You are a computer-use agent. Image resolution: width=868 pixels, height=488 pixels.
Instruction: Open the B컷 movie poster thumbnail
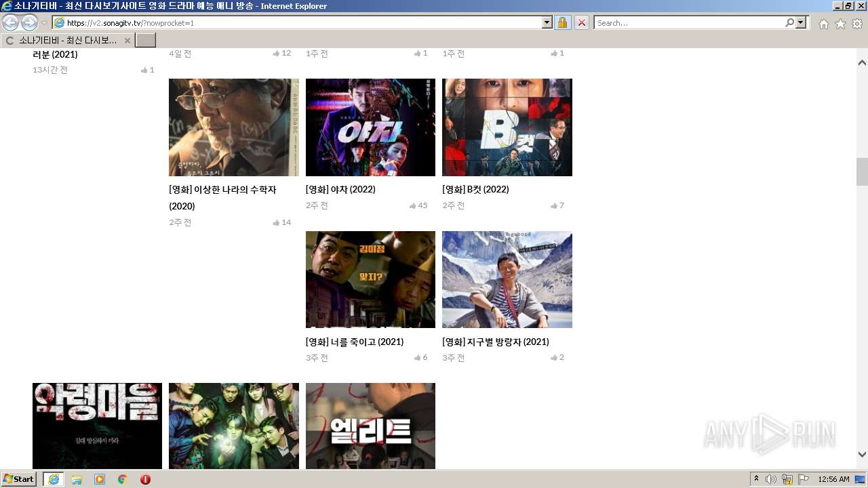(x=507, y=127)
